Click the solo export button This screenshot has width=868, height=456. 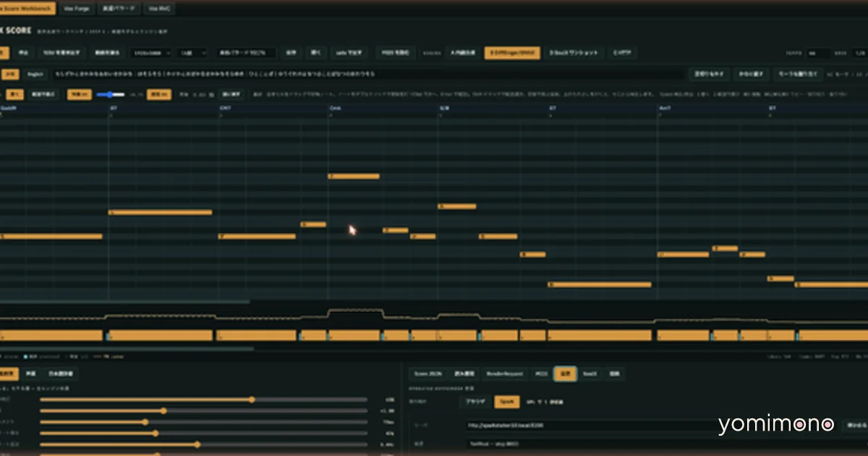click(x=349, y=53)
